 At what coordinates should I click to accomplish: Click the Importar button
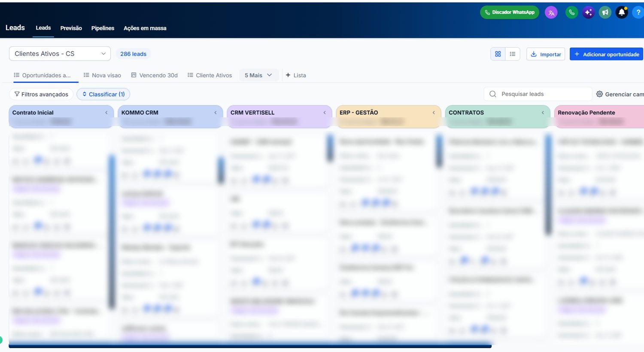coord(546,54)
